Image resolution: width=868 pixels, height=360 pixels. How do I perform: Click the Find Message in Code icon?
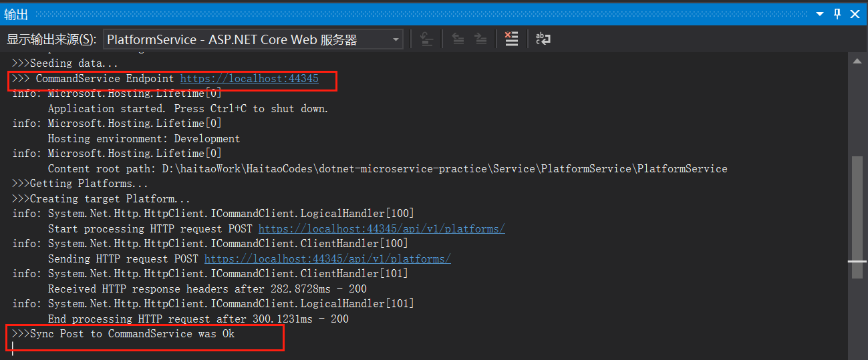(x=426, y=39)
